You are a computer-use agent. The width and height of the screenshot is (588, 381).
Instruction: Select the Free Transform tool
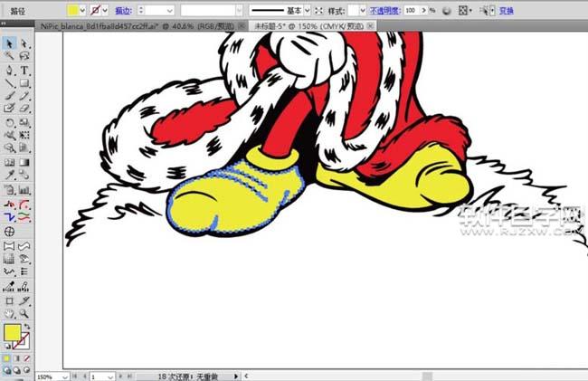pyautogui.click(x=24, y=135)
